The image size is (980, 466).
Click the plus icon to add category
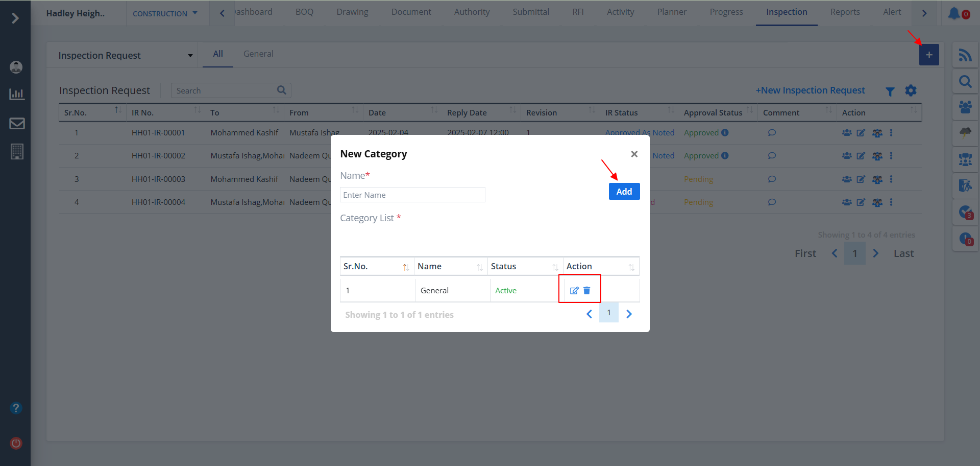929,55
